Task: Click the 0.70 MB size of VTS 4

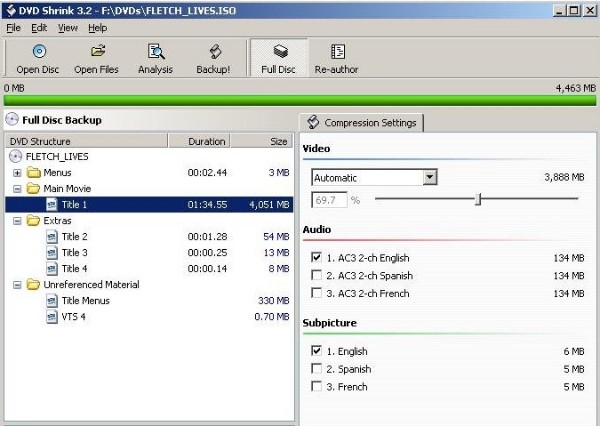Action: pos(272,317)
